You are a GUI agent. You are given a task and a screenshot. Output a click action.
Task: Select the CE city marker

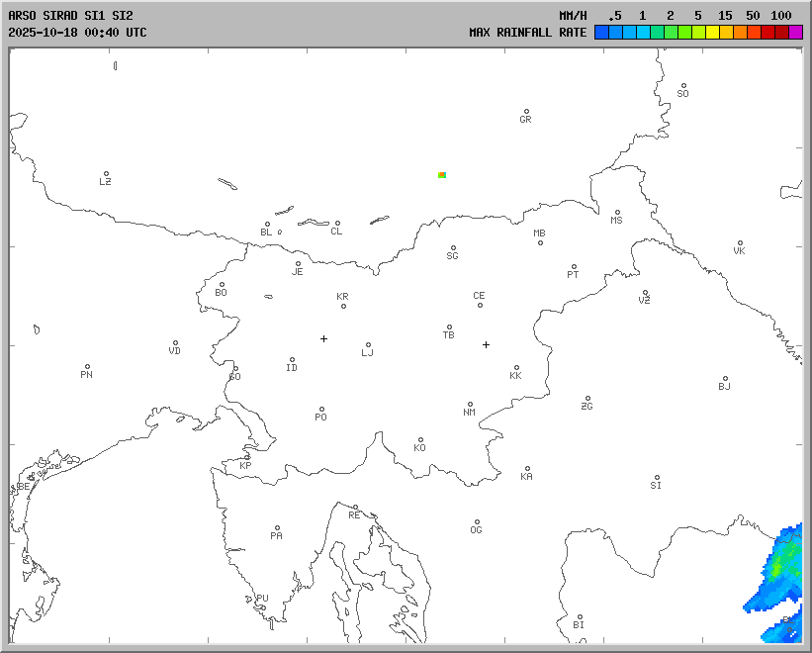tap(480, 305)
